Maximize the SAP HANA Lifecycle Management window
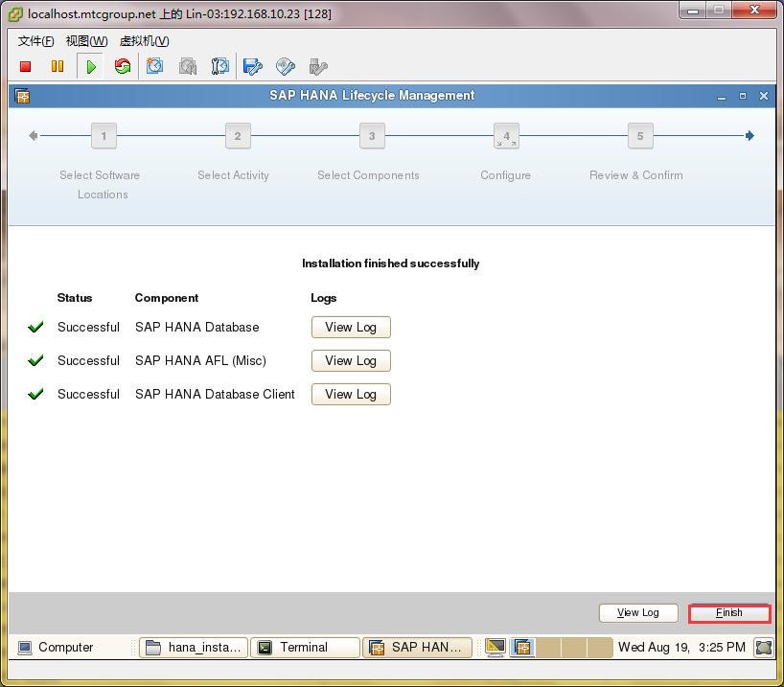This screenshot has height=687, width=784. tap(743, 96)
